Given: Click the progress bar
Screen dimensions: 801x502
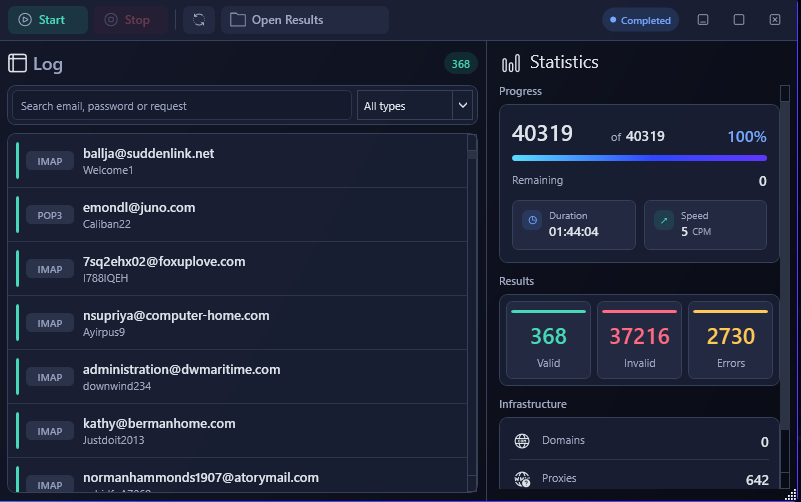Looking at the screenshot, I should click(x=639, y=158).
